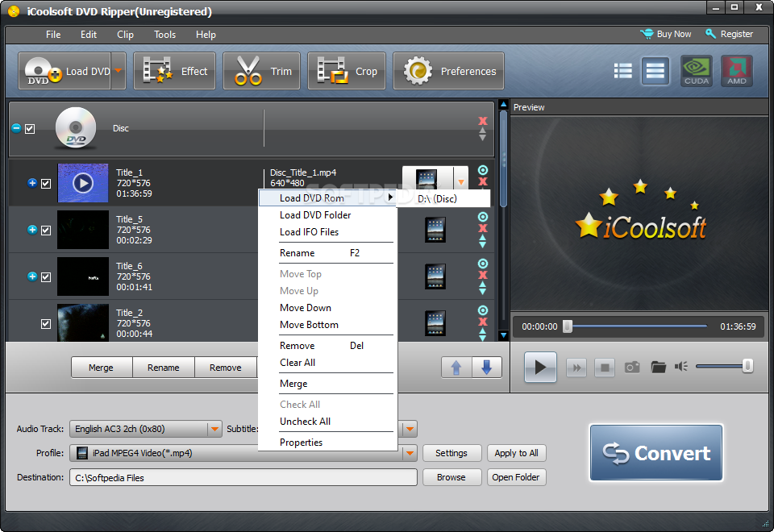Uncheck the Title_5 checkbox
The width and height of the screenshot is (774, 532).
pos(46,231)
